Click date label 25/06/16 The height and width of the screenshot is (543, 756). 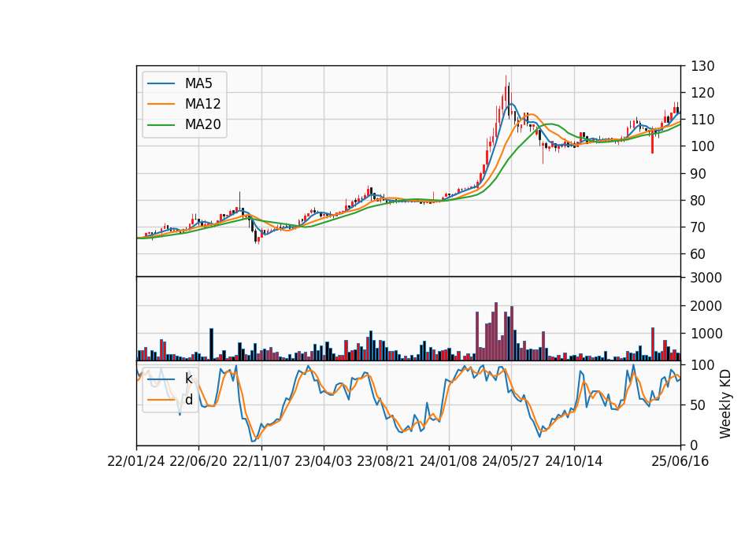coord(680,461)
